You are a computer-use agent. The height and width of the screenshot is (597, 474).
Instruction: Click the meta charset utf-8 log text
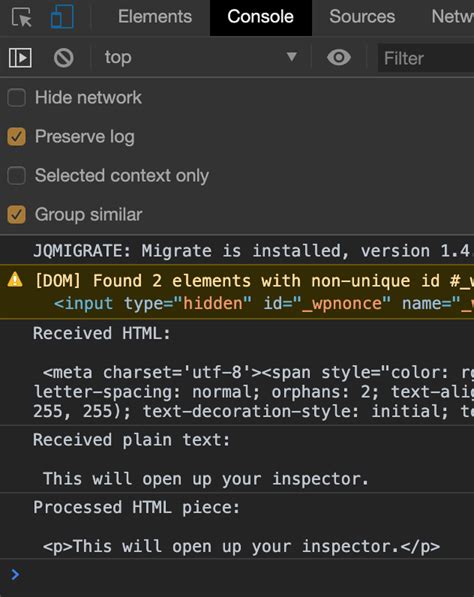pyautogui.click(x=258, y=372)
